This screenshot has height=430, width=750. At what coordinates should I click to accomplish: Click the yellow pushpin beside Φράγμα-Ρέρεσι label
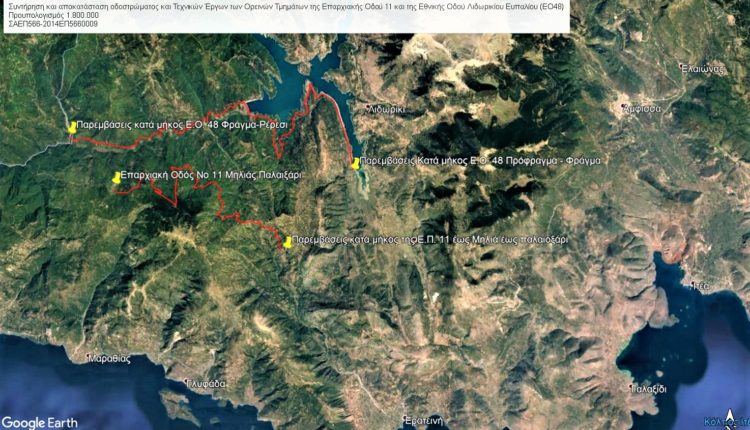[x=72, y=127]
